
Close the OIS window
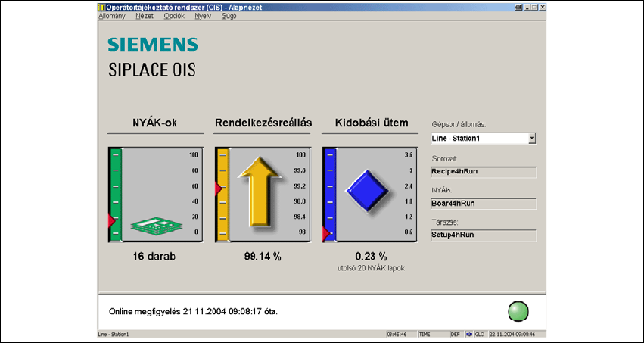click(x=543, y=7)
